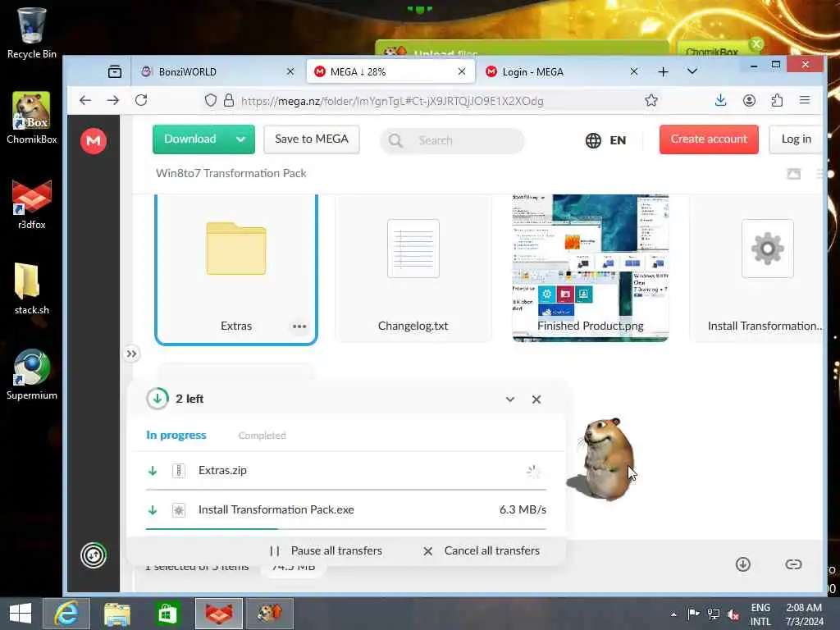Click the globe language icon
Screen dimensions: 840x630
[x=593, y=140]
